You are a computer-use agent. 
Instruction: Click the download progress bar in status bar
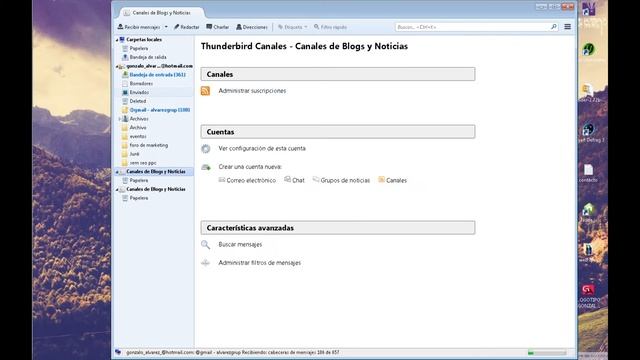click(547, 353)
